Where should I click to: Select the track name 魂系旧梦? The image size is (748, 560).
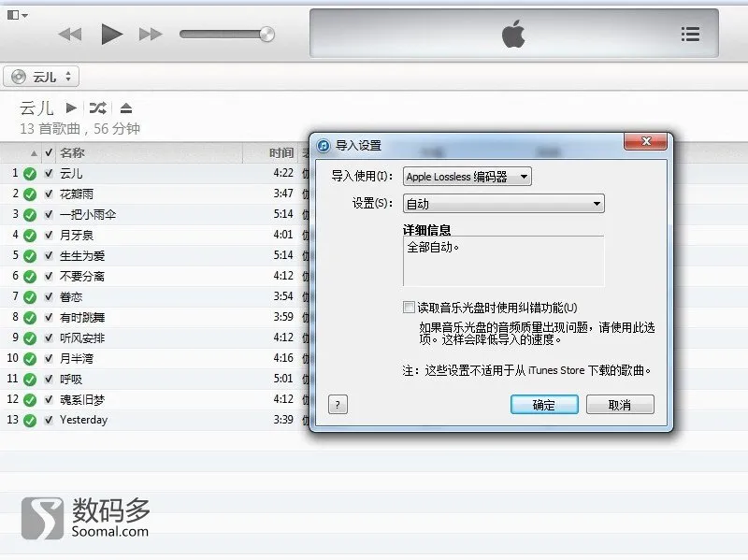pyautogui.click(x=82, y=400)
